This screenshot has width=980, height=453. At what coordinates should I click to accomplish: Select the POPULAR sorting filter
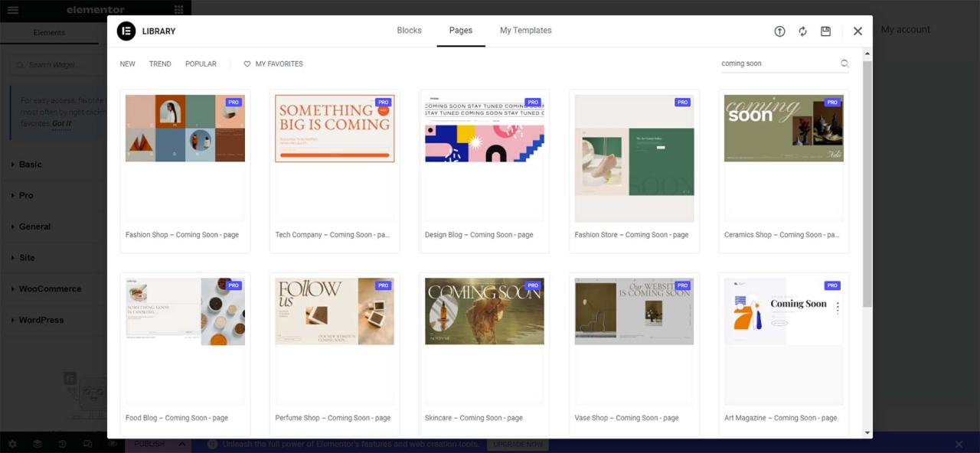click(201, 64)
